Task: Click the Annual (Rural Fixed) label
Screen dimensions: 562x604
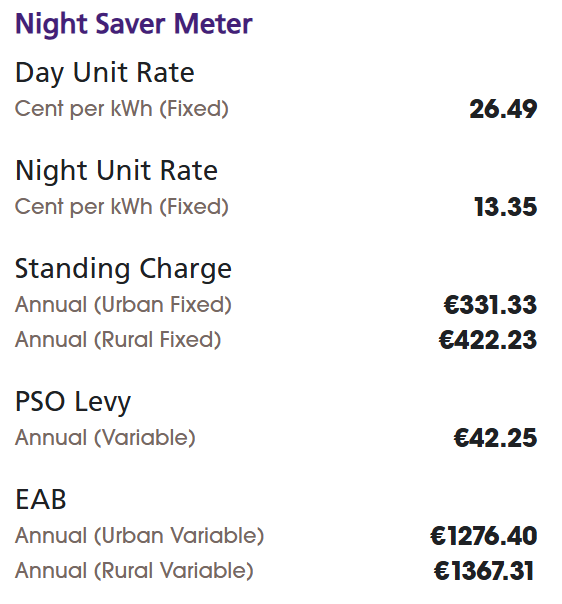Action: click(x=118, y=340)
